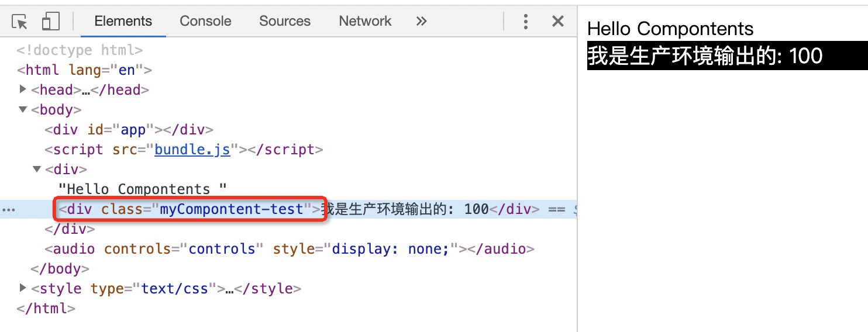
Task: Select the closing /html tag line
Action: pyautogui.click(x=46, y=309)
